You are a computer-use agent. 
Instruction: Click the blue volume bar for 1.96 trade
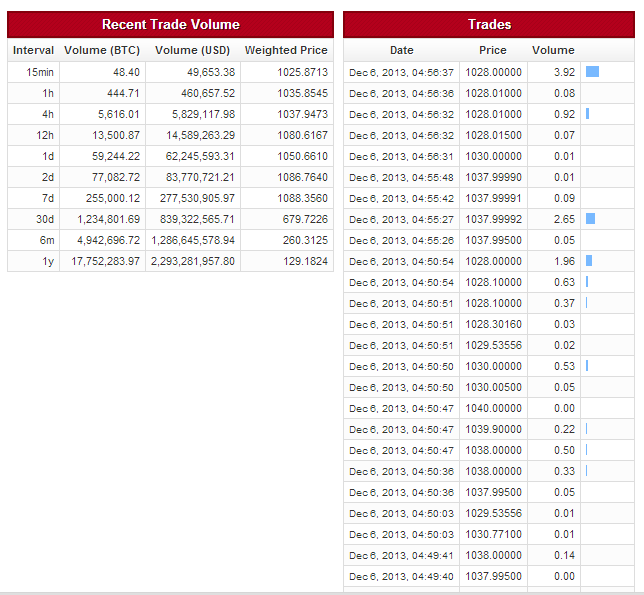589,261
